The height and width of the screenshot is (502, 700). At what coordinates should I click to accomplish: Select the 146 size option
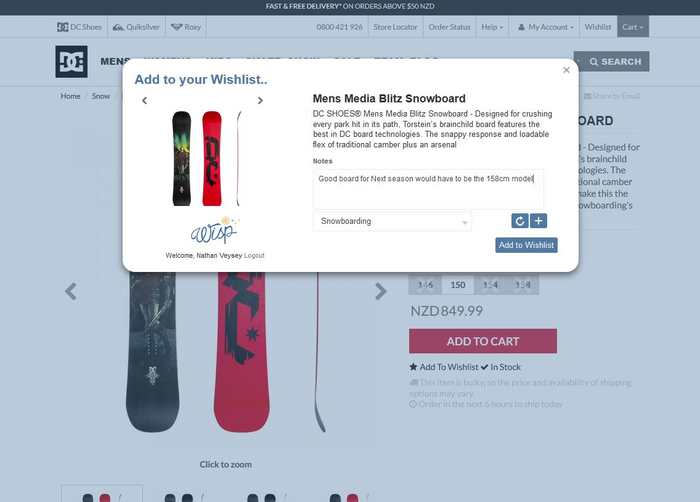(x=425, y=285)
